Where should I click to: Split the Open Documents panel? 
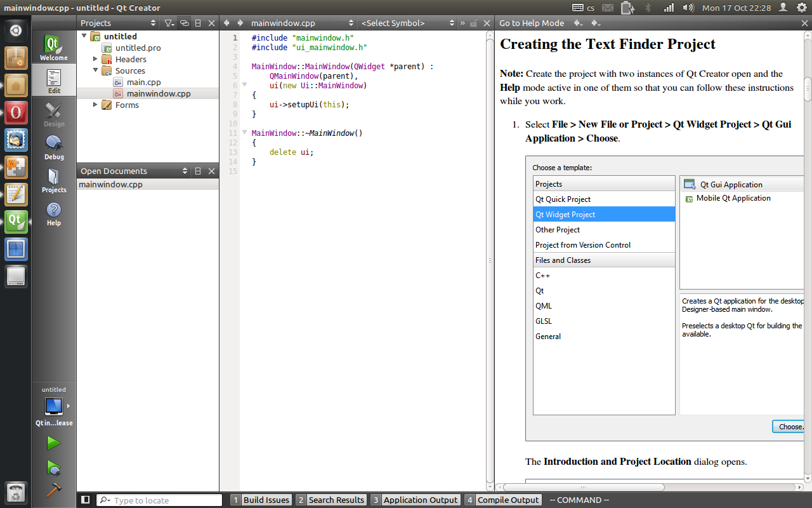click(198, 171)
